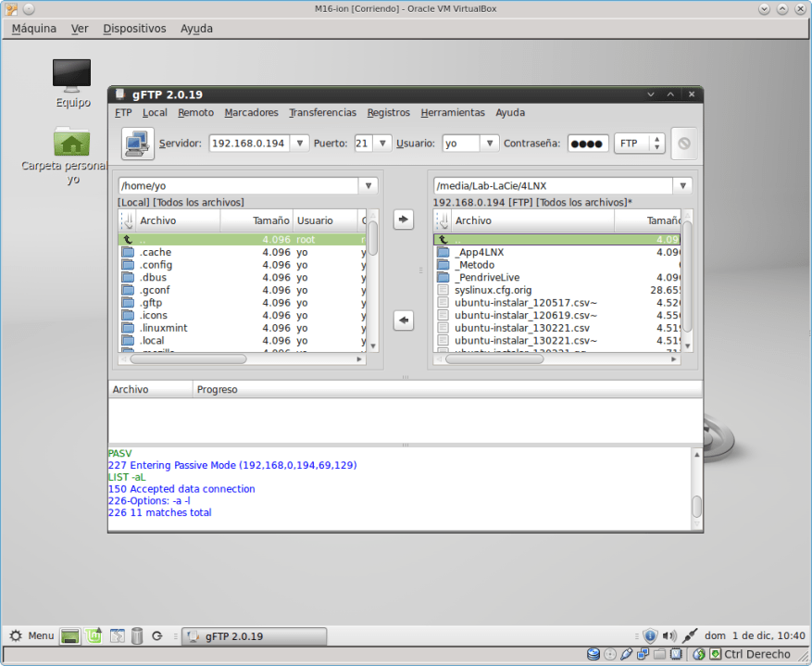Image resolution: width=812 pixels, height=666 pixels.
Task: Click the remote pane sort-order arrow icon
Action: pos(442,220)
